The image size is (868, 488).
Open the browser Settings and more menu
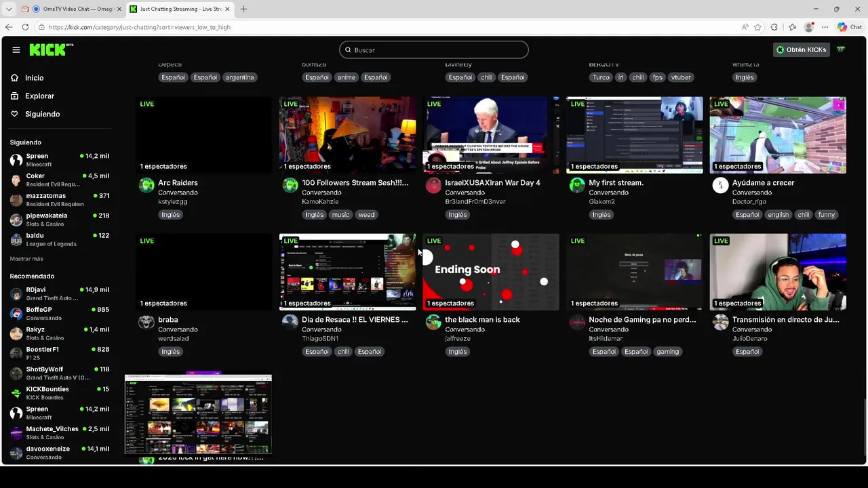[x=825, y=27]
